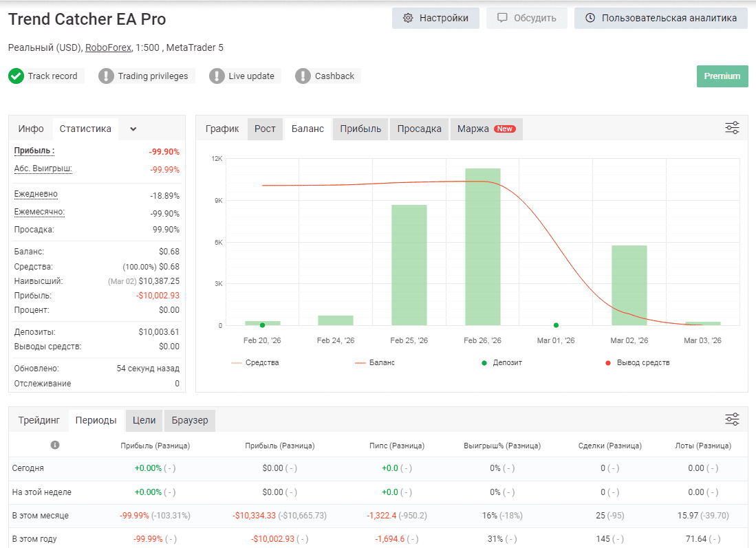The image size is (756, 548).
Task: Click the Сделки (Разница) column header
Action: pyautogui.click(x=610, y=446)
